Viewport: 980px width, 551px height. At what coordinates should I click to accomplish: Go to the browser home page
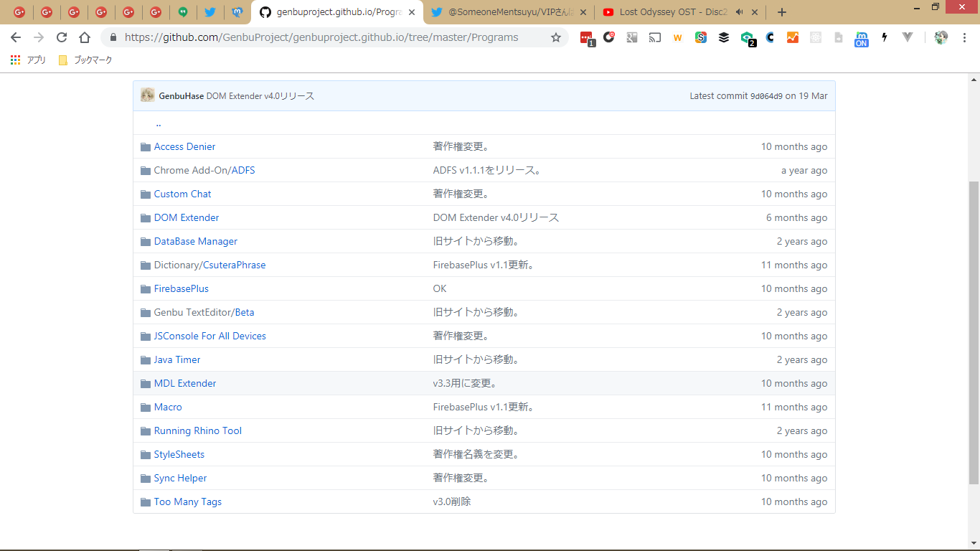[x=85, y=37]
